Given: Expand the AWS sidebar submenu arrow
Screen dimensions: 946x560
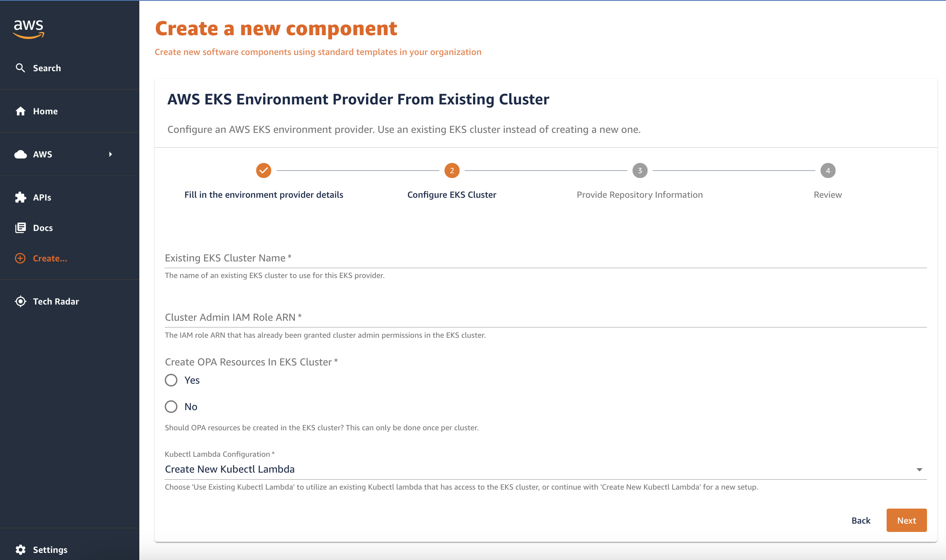Looking at the screenshot, I should point(110,154).
